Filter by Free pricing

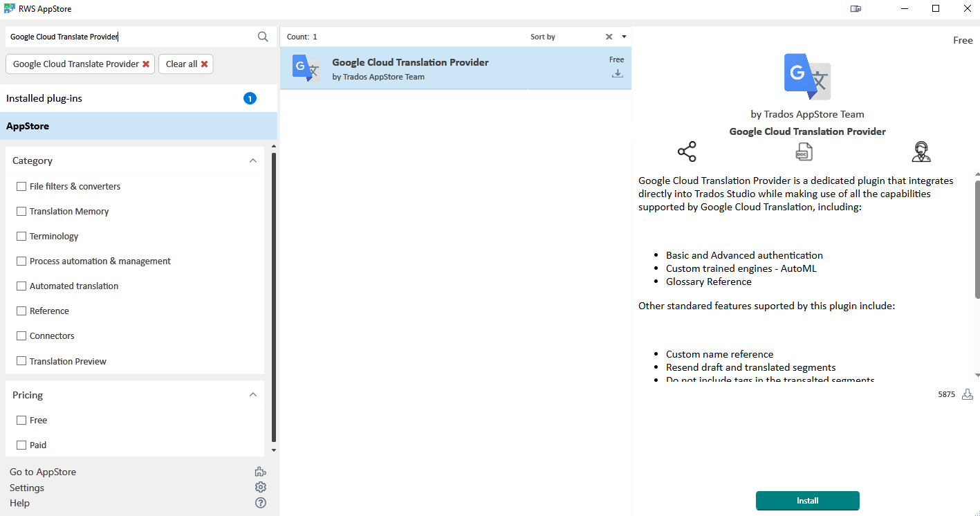[x=21, y=421]
